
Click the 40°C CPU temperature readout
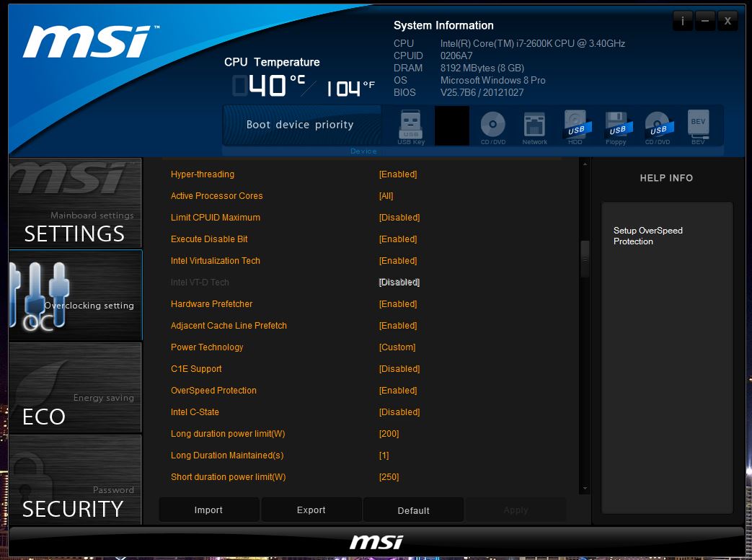pos(268,85)
